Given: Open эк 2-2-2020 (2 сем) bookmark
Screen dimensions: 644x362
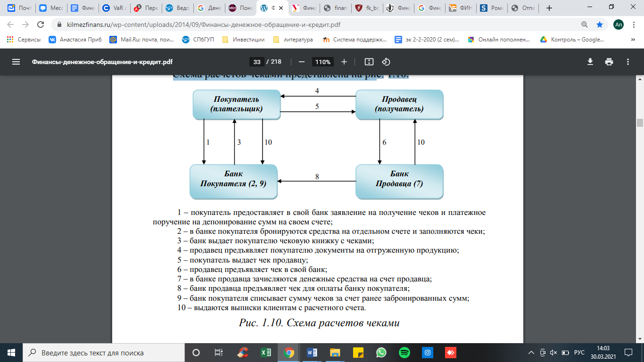Looking at the screenshot, I should click(427, 40).
